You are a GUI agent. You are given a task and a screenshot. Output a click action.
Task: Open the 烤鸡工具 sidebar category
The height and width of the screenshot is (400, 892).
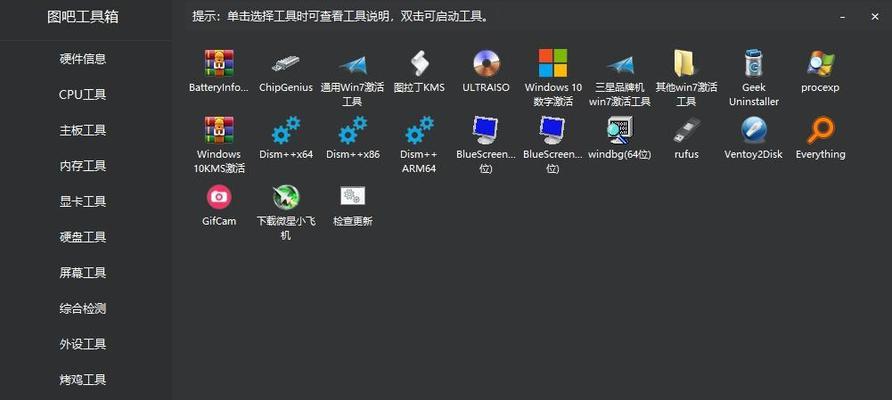[x=83, y=380]
